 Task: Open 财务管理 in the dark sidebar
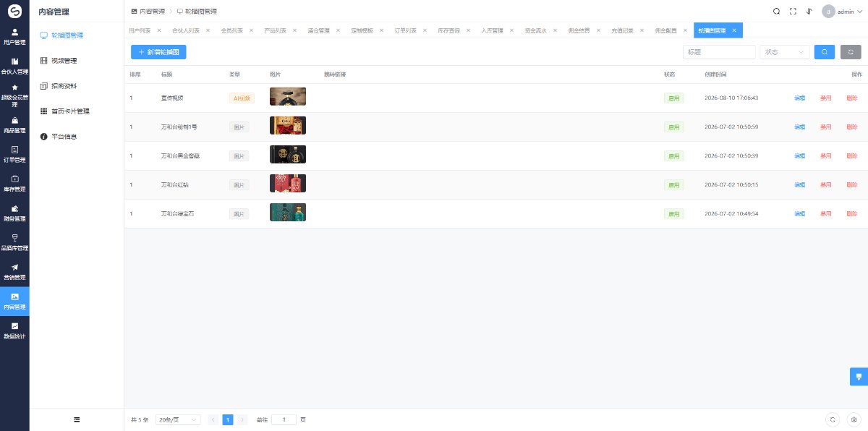pos(14,213)
